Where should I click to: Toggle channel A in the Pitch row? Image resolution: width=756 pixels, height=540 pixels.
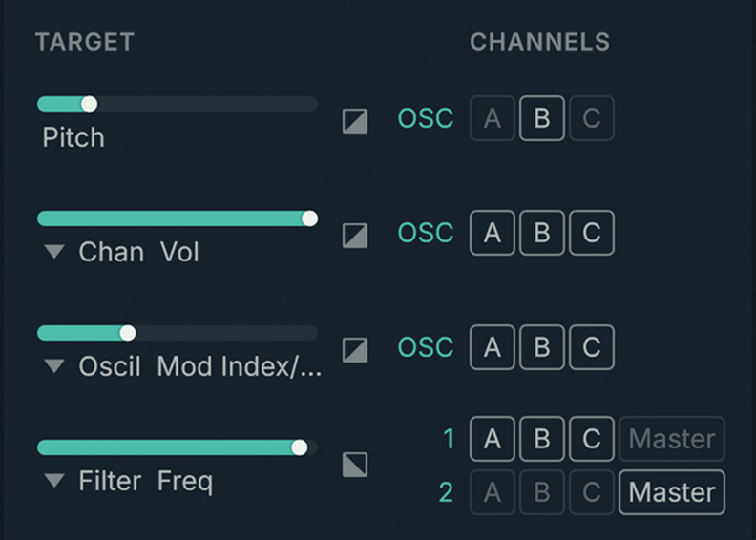[493, 119]
